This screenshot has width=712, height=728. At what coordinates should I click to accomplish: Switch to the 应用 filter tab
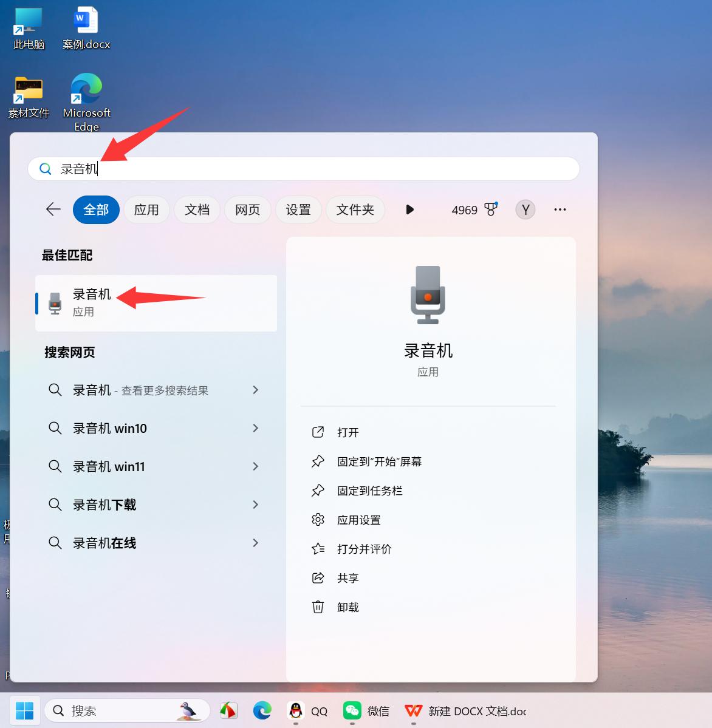coord(146,210)
